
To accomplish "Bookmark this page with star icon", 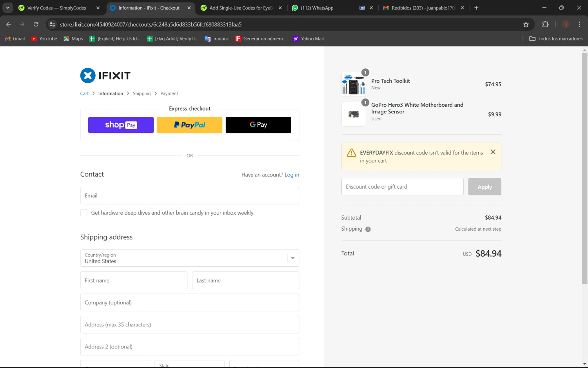I will coord(526,24).
